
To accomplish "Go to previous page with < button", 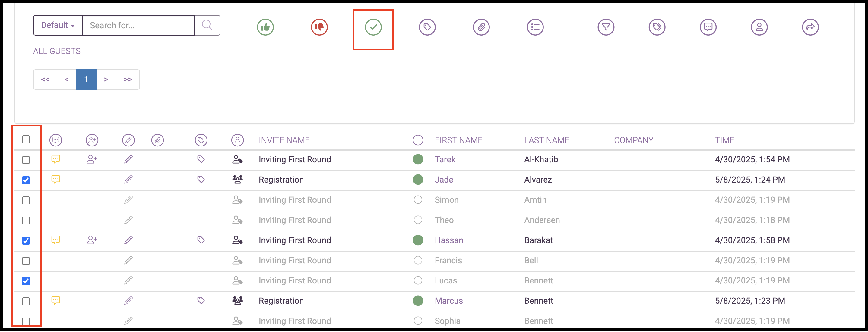I will [67, 80].
